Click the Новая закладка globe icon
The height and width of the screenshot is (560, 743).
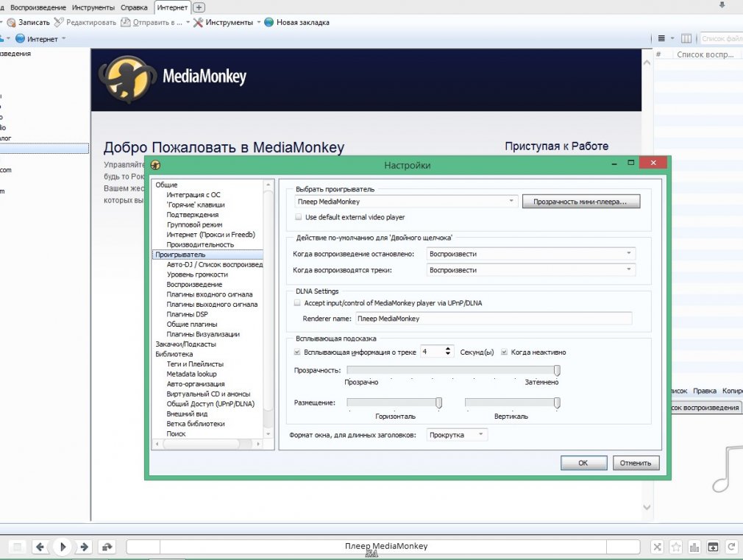point(269,22)
